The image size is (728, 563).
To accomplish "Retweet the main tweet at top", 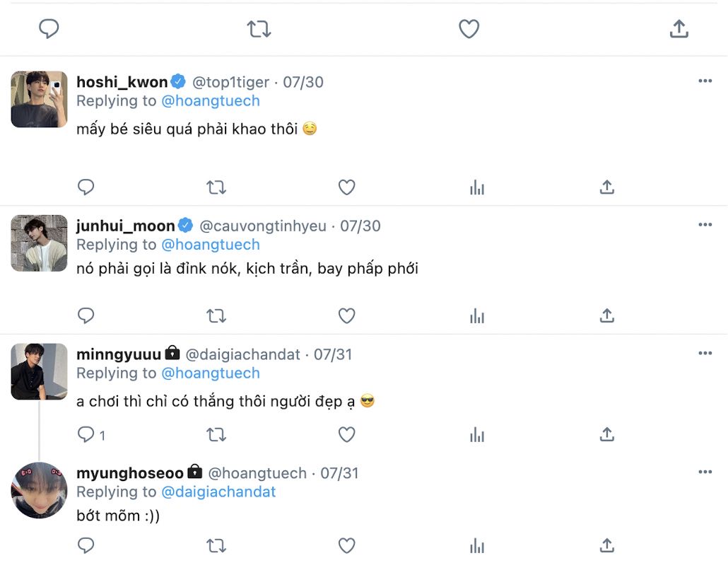I will pos(259,29).
